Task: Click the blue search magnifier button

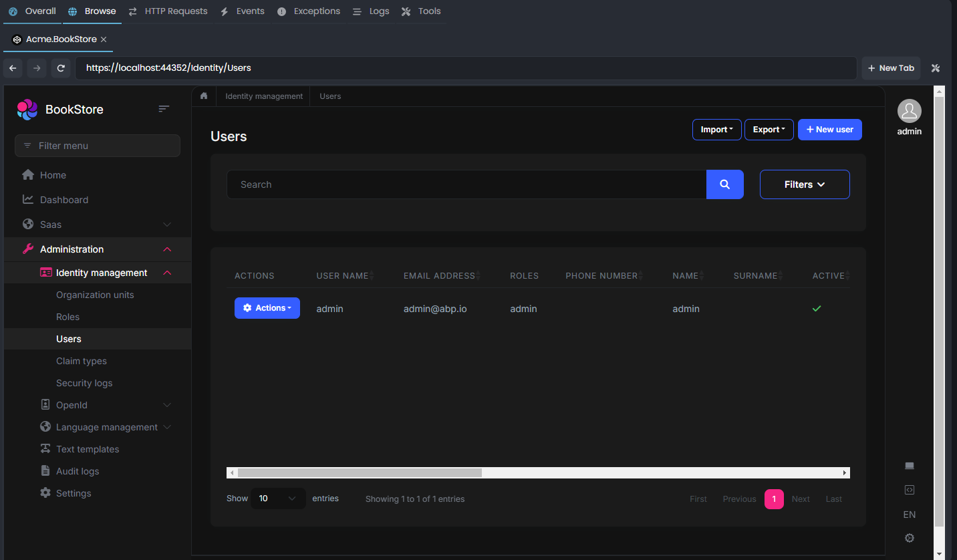Action: pyautogui.click(x=725, y=184)
